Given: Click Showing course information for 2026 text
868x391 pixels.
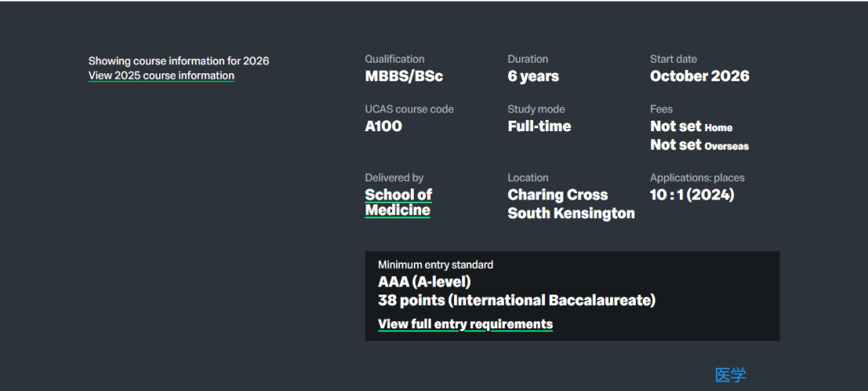Looking at the screenshot, I should point(178,61).
